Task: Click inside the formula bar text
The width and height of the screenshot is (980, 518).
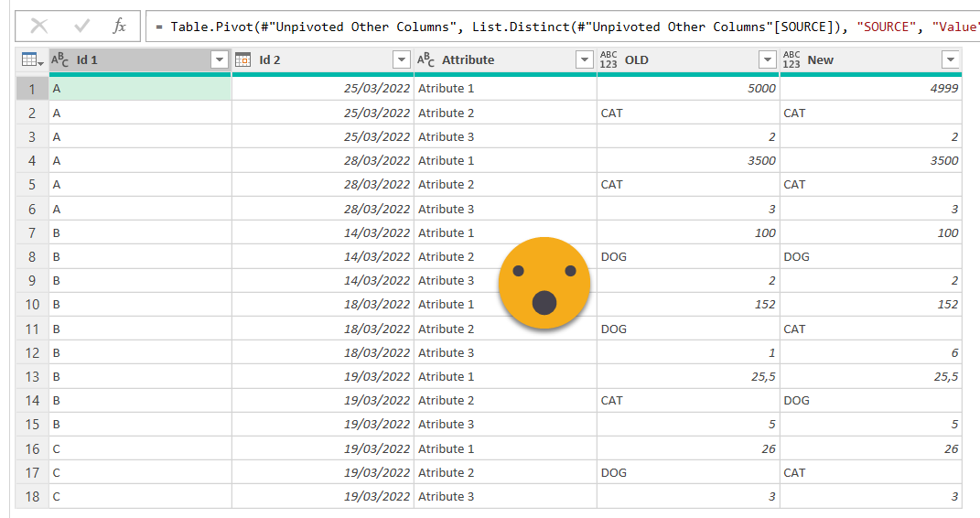Action: pyautogui.click(x=549, y=27)
